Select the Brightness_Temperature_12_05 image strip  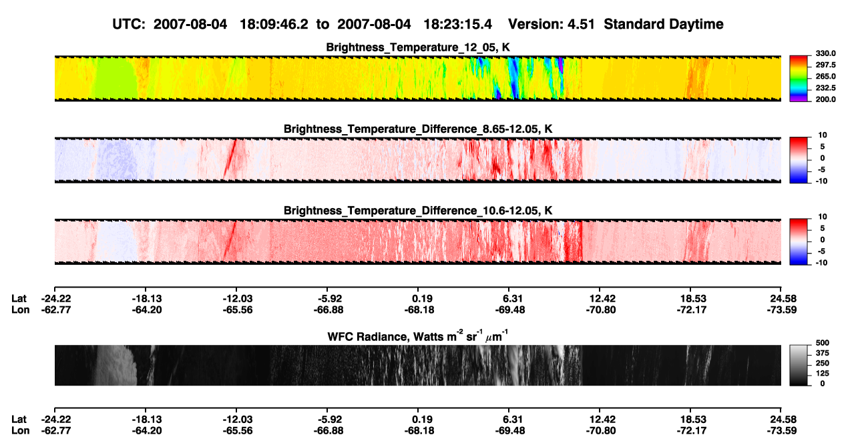[x=418, y=78]
